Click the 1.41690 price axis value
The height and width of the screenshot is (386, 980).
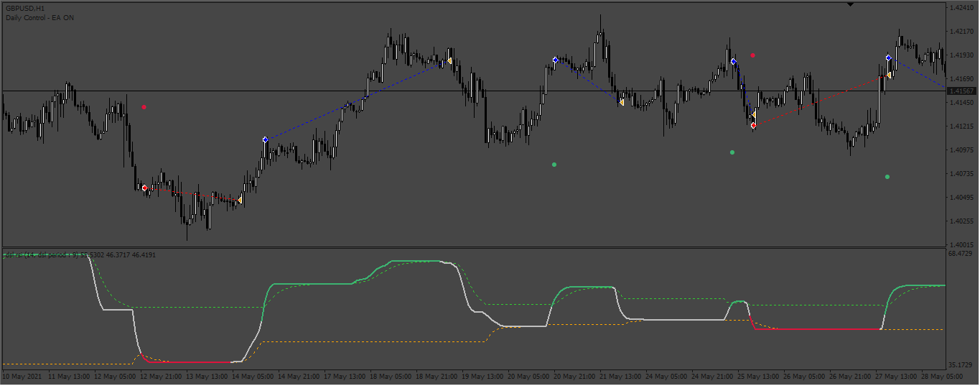pyautogui.click(x=961, y=79)
